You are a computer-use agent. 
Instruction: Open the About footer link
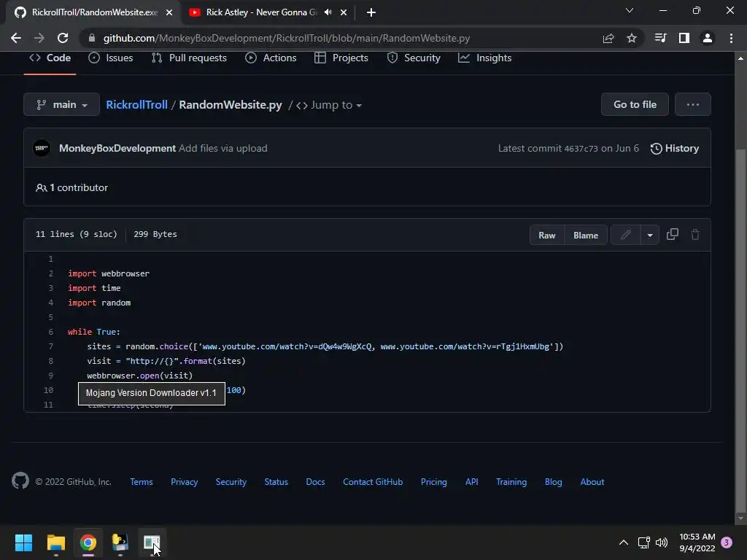point(592,482)
